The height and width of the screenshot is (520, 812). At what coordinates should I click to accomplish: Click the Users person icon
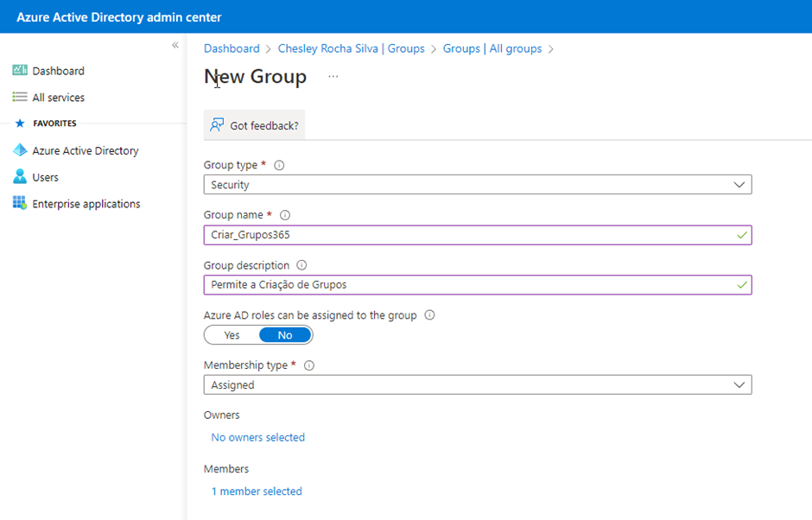(x=20, y=177)
